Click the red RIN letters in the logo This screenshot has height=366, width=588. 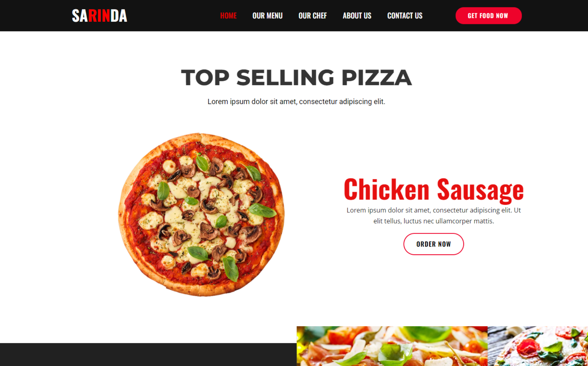click(x=99, y=16)
